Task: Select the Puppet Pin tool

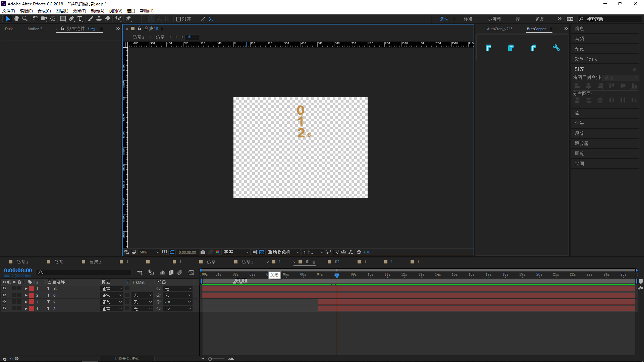Action: 128,19
